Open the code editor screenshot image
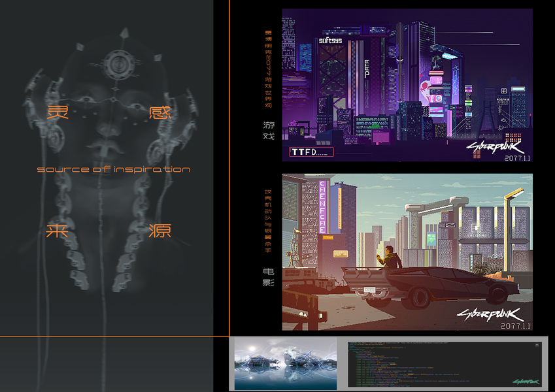The height and width of the screenshot is (392, 555). tap(445, 364)
